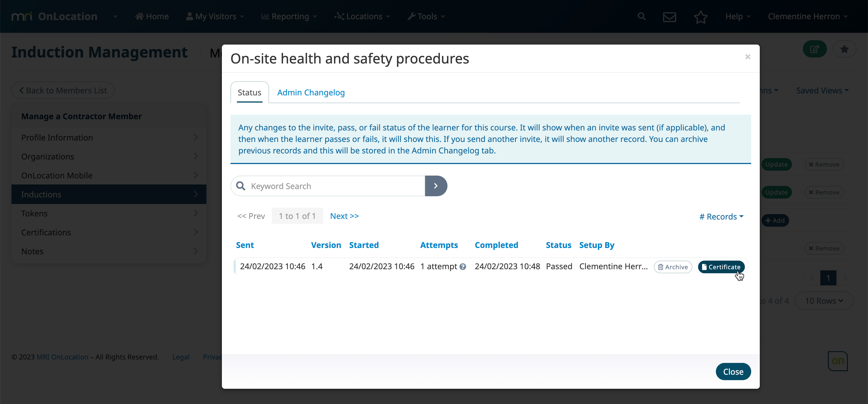
Task: Click the 'on' chat widget icon
Action: pos(838,361)
